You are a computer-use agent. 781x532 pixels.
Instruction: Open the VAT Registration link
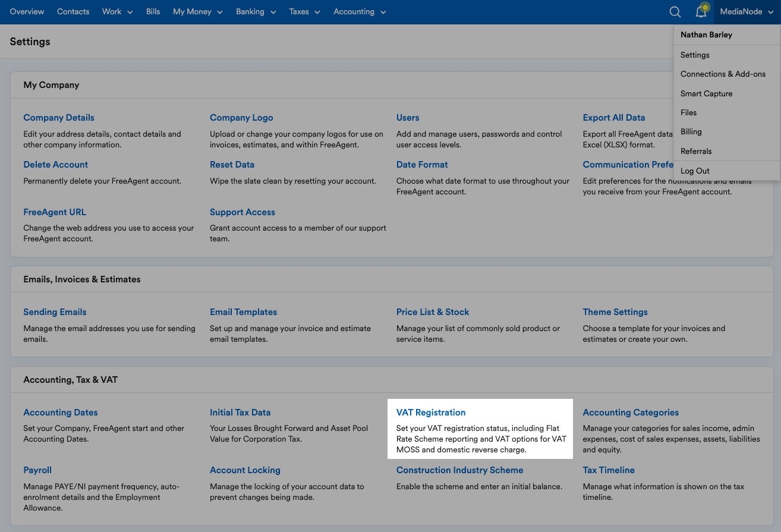(x=431, y=413)
